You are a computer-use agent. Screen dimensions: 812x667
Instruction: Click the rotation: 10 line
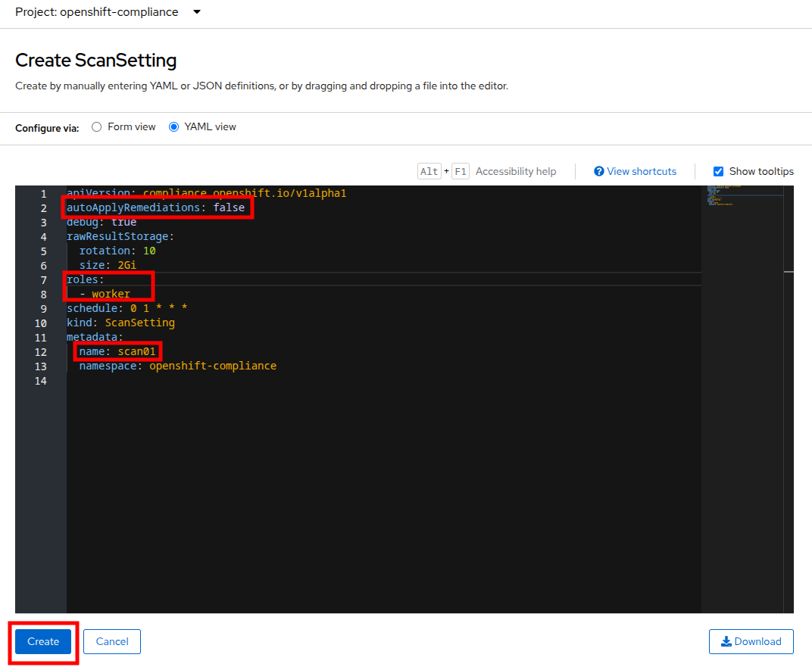pos(117,251)
